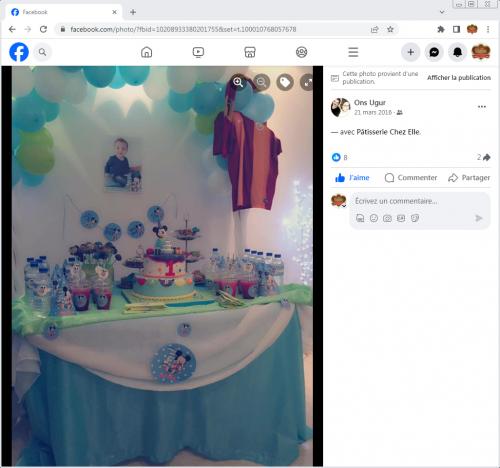
Task: Click the address bar URL
Action: point(183,29)
